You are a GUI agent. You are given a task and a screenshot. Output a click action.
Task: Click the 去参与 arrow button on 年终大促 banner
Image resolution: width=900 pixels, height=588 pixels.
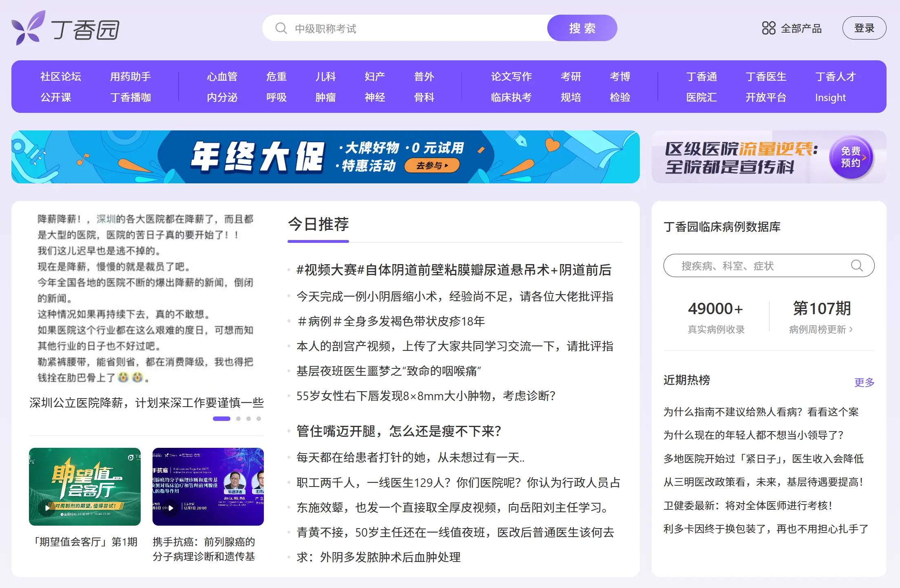coord(431,165)
